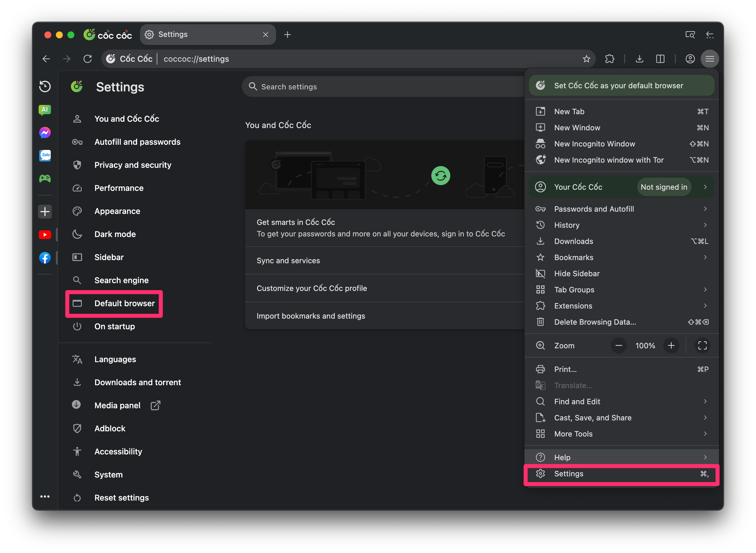Click the sync circular arrows illustration icon

point(441,176)
